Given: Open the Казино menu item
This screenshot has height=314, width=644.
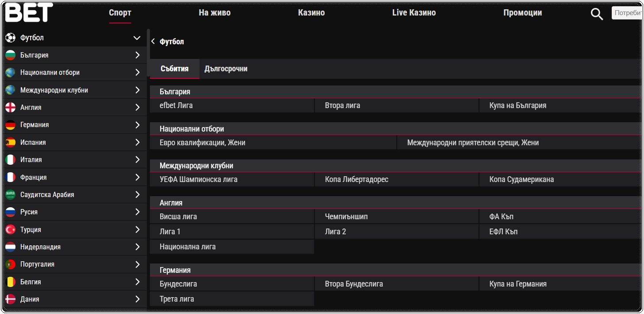Looking at the screenshot, I should 311,13.
